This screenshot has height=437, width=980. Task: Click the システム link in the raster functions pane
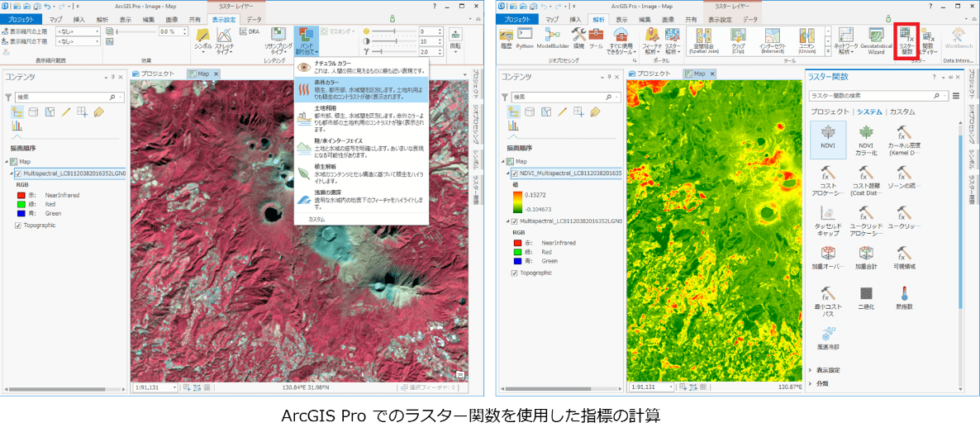(869, 112)
